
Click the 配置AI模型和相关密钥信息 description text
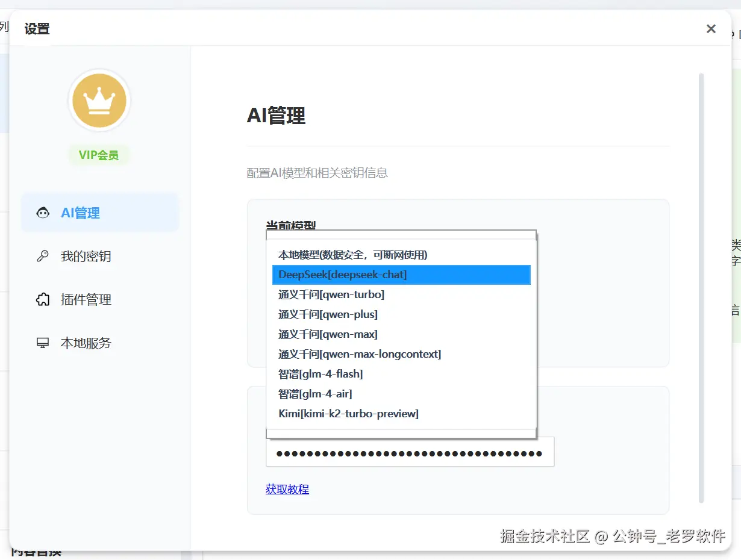pyautogui.click(x=317, y=173)
